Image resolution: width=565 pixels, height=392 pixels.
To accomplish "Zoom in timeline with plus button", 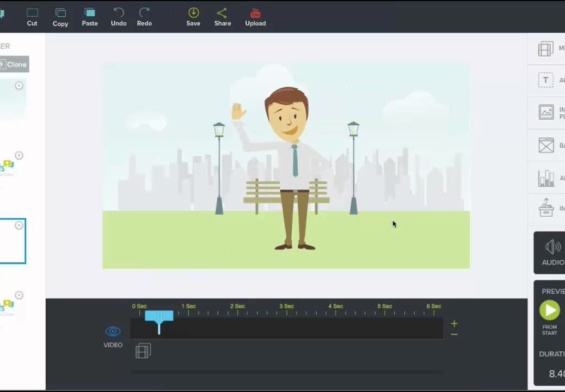I will point(454,324).
